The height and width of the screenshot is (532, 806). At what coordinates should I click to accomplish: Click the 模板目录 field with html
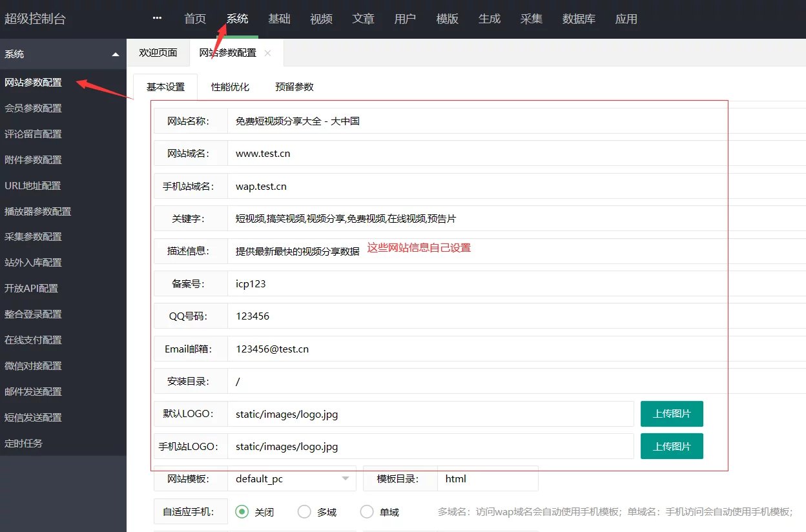click(488, 478)
